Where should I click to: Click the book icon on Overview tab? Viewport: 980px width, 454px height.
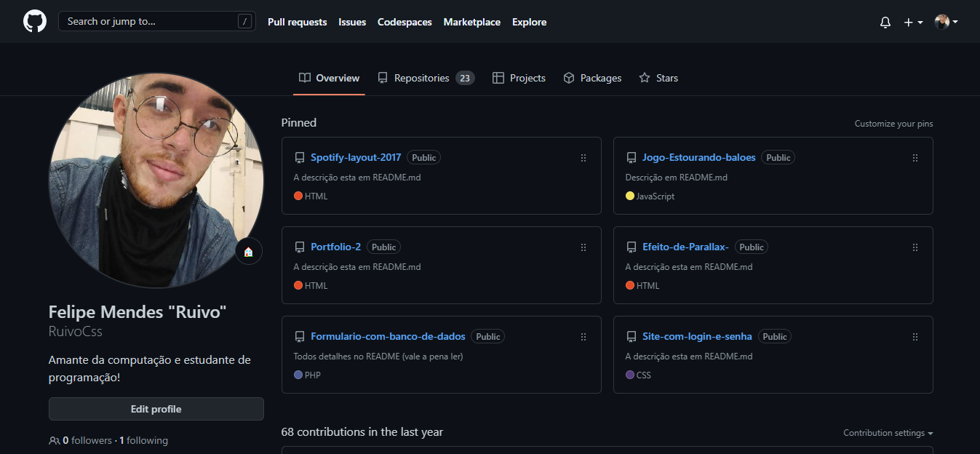click(x=305, y=78)
